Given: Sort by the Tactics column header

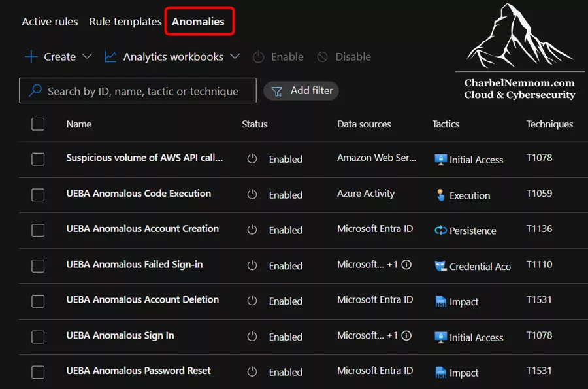Looking at the screenshot, I should tap(446, 124).
